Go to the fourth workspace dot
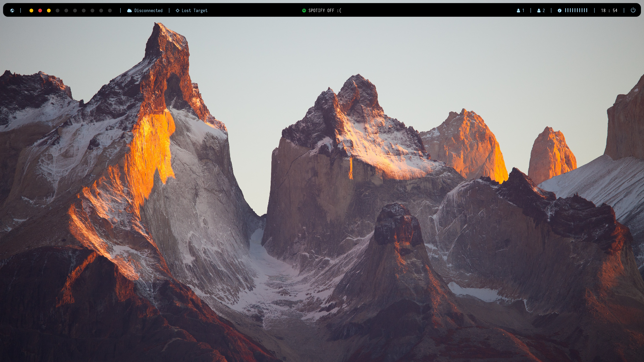Screen dimensions: 644x362 (58, 10)
